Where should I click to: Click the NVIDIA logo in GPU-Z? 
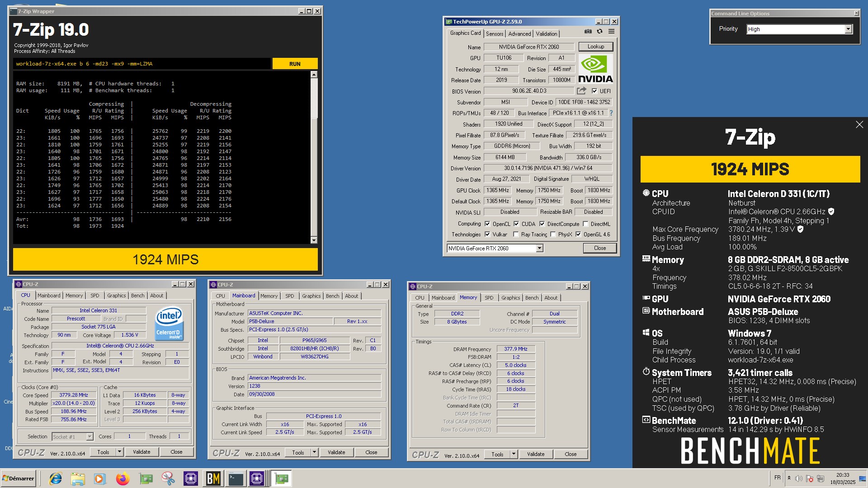coord(595,69)
